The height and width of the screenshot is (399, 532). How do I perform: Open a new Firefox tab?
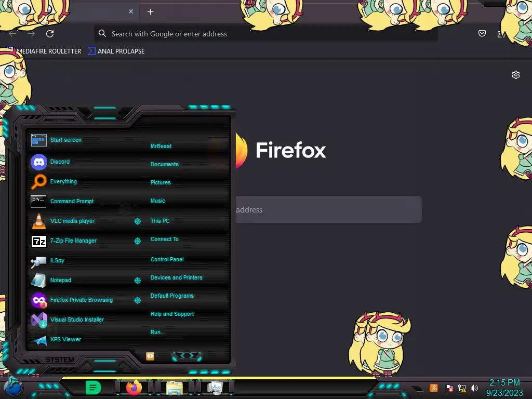tap(150, 12)
